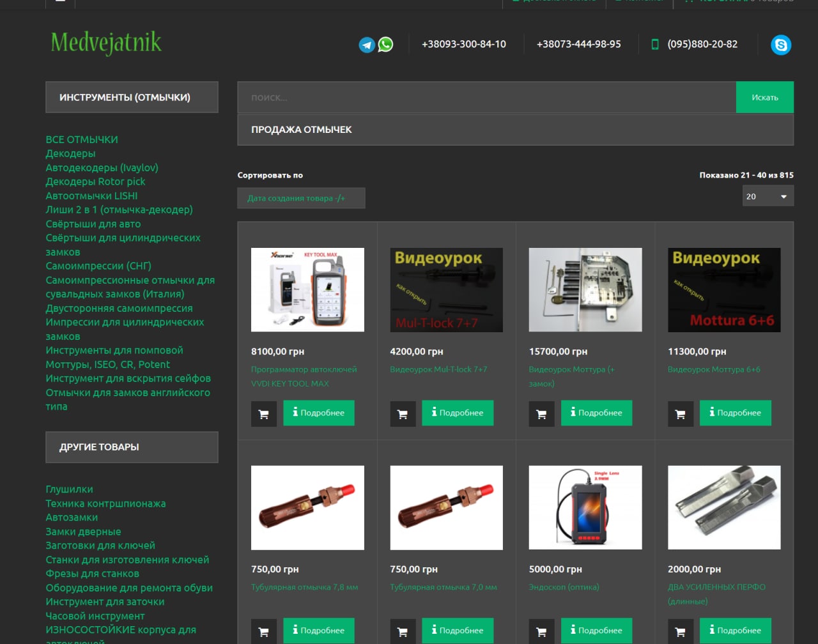Open Двусторонняя самоимпрессия category
Image resolution: width=818 pixels, height=644 pixels.
(119, 308)
